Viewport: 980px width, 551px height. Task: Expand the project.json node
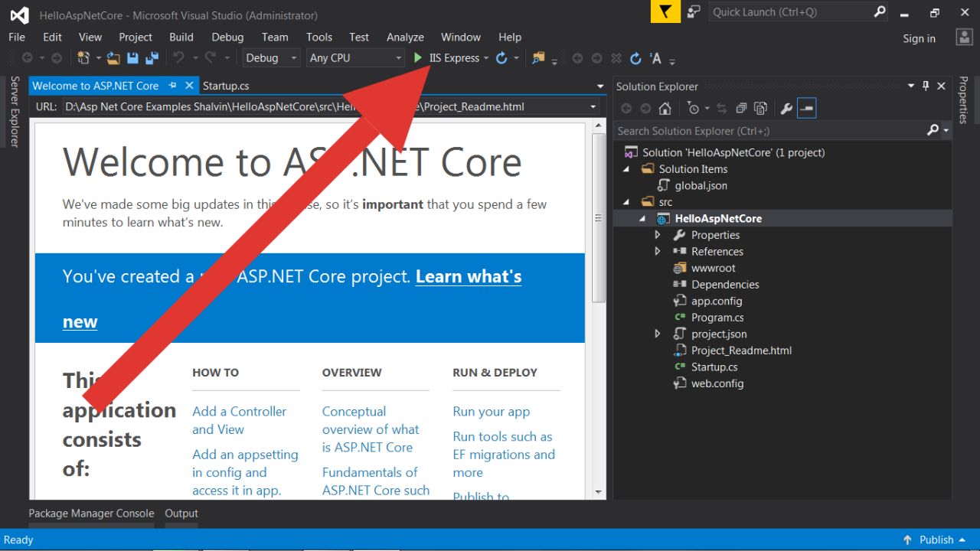[658, 334]
